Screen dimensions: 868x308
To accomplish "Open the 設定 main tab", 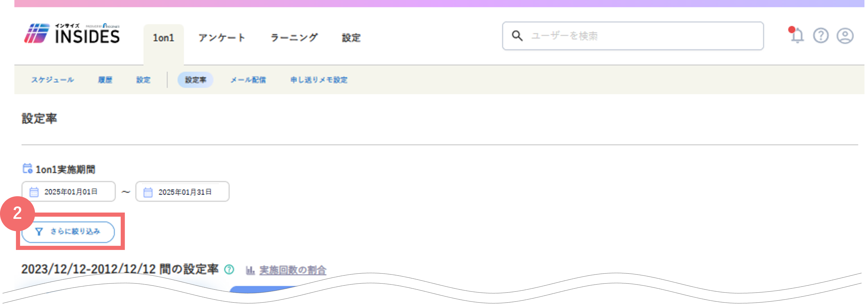I will (x=351, y=38).
